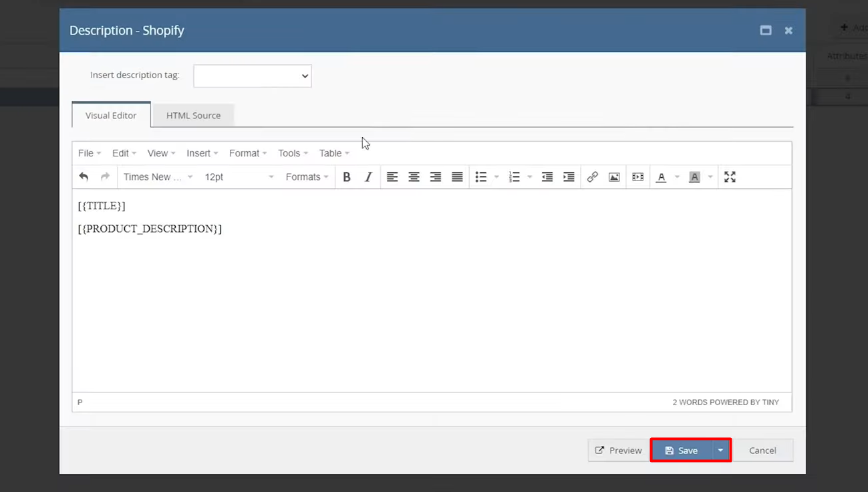The width and height of the screenshot is (868, 492).
Task: Expand the Save options arrow
Action: 720,451
